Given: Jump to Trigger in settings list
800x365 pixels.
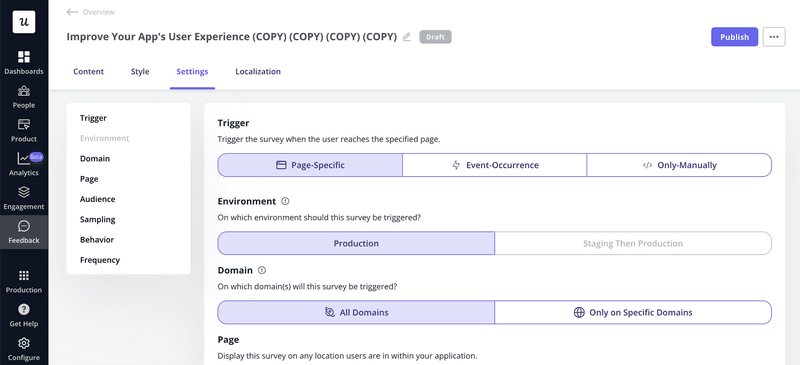Looking at the screenshot, I should (x=93, y=118).
